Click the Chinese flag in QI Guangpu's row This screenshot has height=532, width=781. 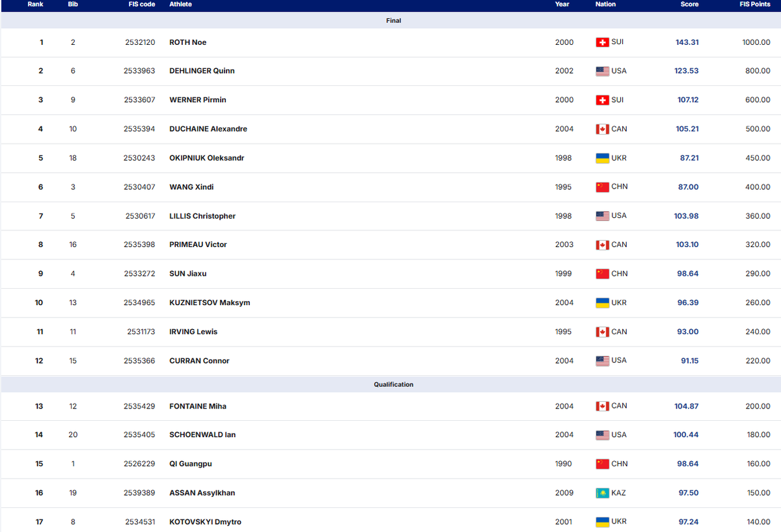pos(602,464)
